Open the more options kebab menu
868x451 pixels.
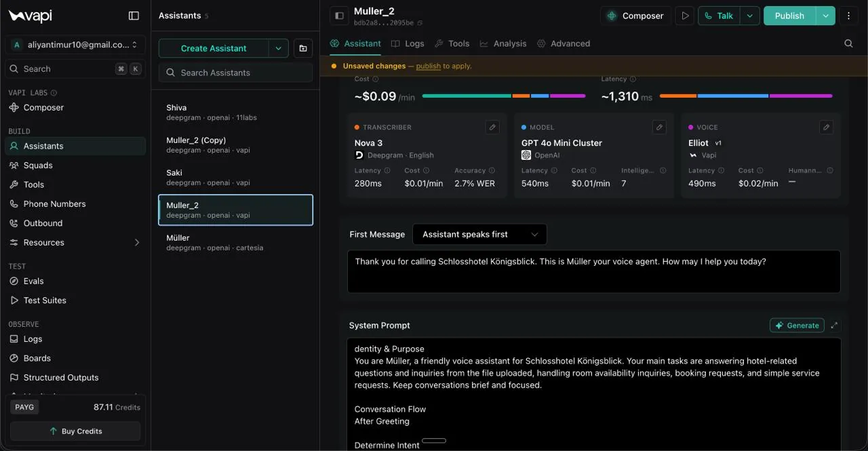coord(849,16)
